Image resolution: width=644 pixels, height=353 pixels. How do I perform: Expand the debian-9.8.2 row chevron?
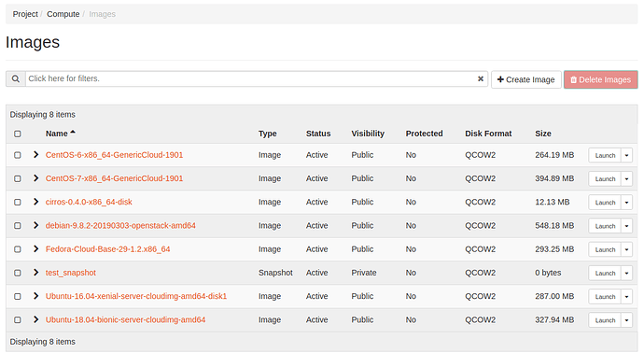coord(35,225)
